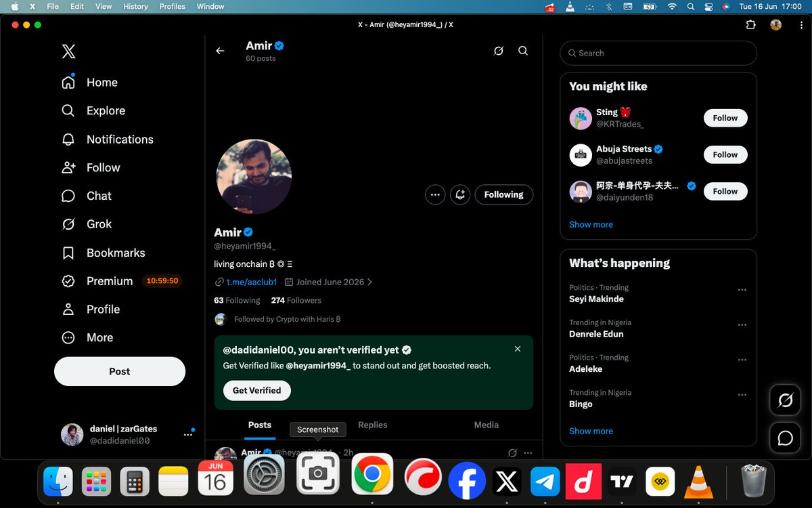Screen dimensions: 812x508
Task: Open TradingView from the Dock
Action: tap(623, 482)
